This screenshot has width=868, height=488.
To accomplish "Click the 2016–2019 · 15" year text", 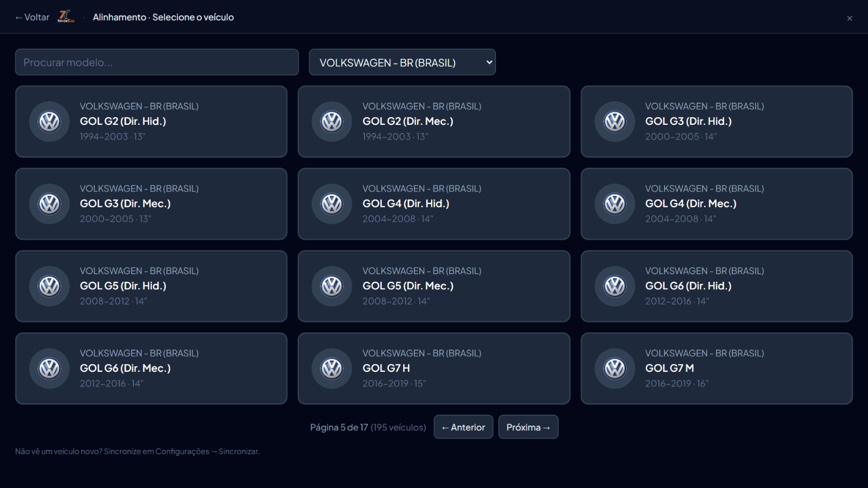I will click(394, 384).
